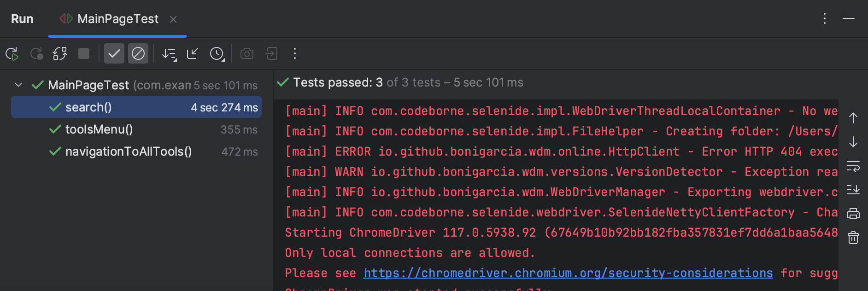Toggle automatic test rerun
The height and width of the screenshot is (291, 868).
[x=59, y=53]
